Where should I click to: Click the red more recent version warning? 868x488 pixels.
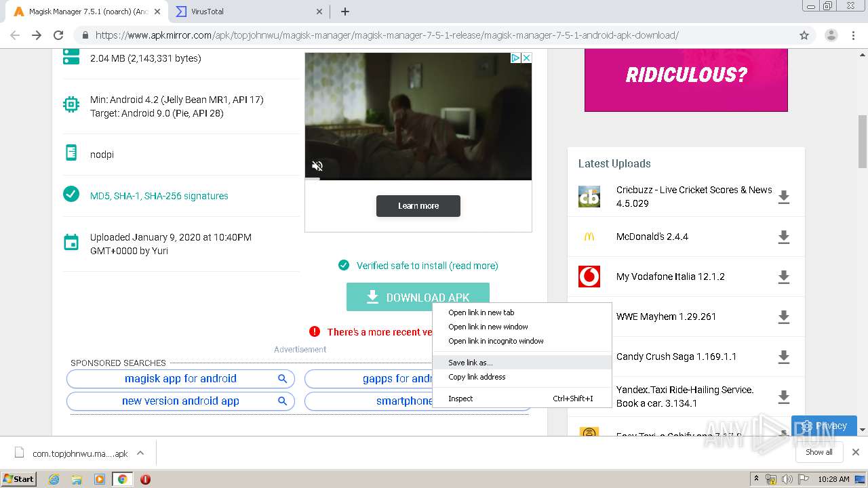coord(380,332)
